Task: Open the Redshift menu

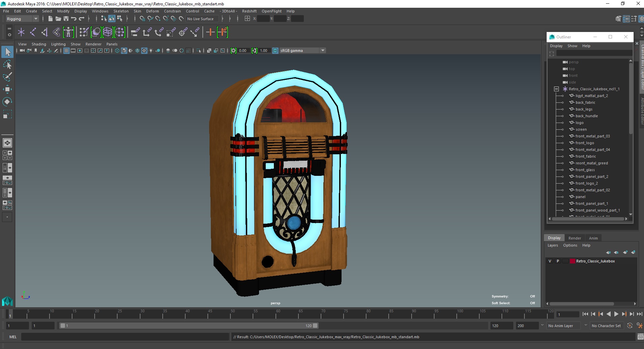Action: (249, 11)
